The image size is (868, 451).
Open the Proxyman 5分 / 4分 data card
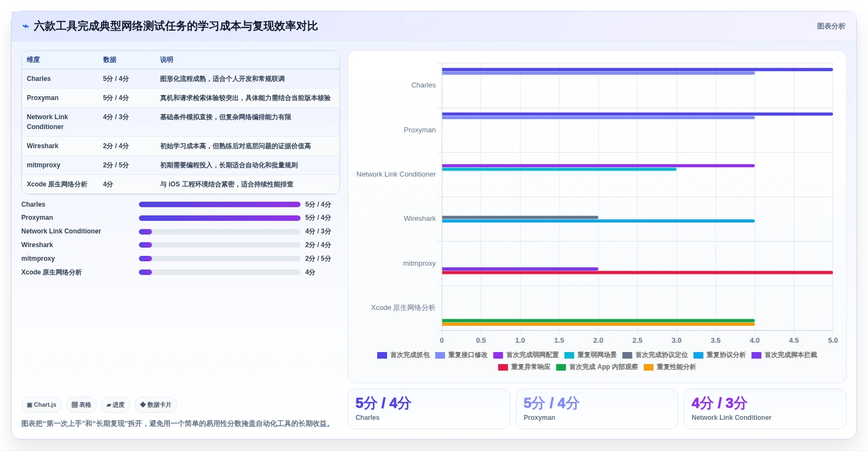(597, 409)
